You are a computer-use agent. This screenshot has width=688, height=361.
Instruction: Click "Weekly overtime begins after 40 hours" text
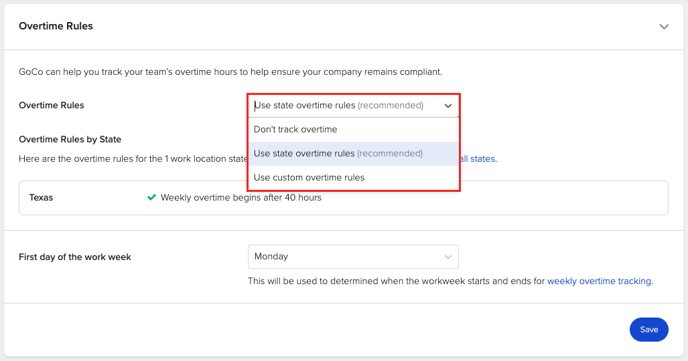pos(241,198)
